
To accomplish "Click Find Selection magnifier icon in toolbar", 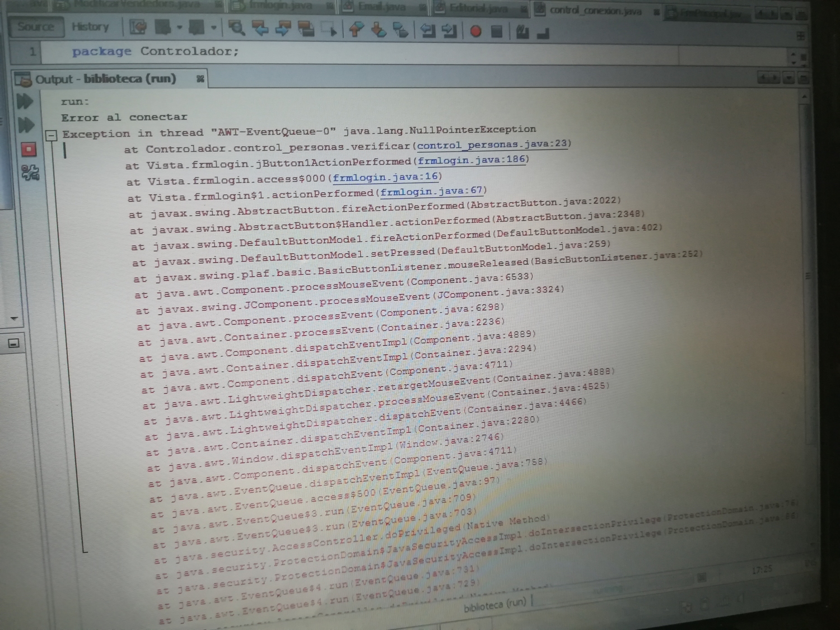I will [x=236, y=28].
